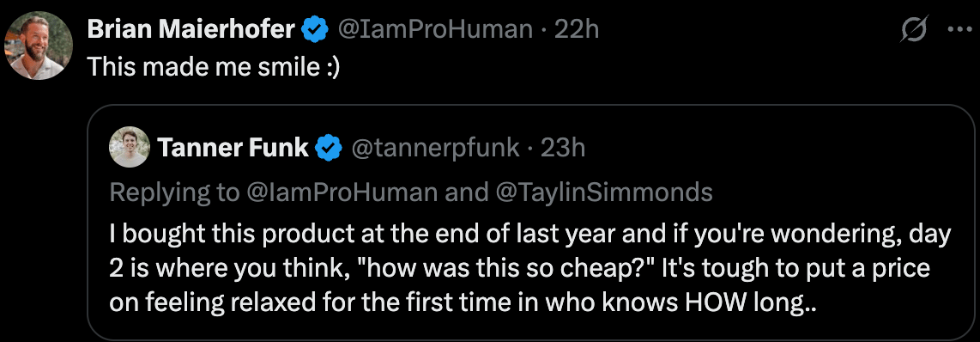Click the @IamProHuman handle beside Brian's name
Viewport: 980px width, 342px height.
coord(436,29)
